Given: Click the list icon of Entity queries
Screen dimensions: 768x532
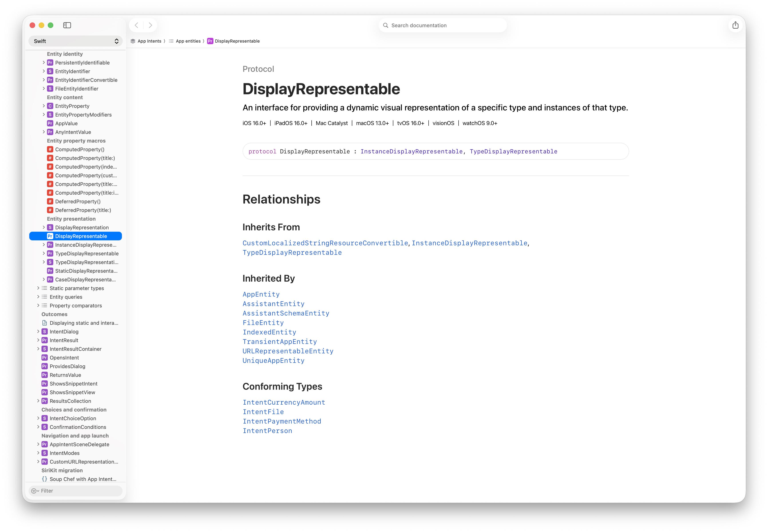Looking at the screenshot, I should (44, 297).
